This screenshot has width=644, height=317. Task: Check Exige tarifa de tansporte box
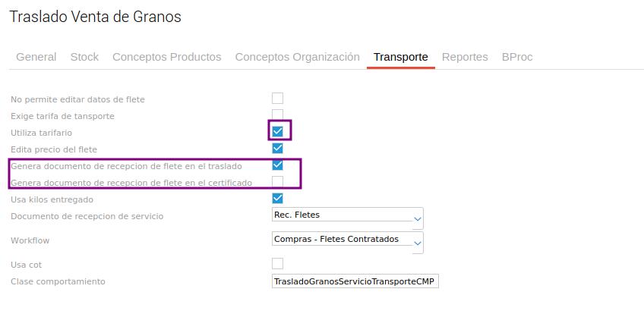277,115
